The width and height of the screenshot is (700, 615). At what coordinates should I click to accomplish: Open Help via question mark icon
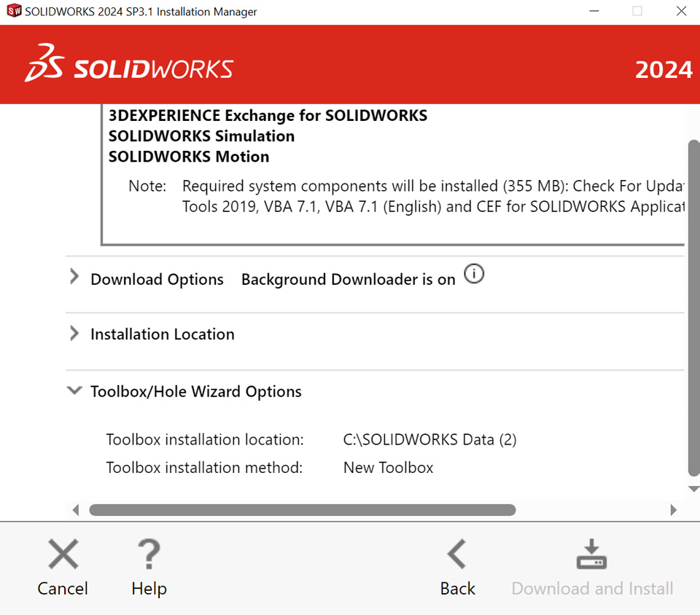[149, 555]
